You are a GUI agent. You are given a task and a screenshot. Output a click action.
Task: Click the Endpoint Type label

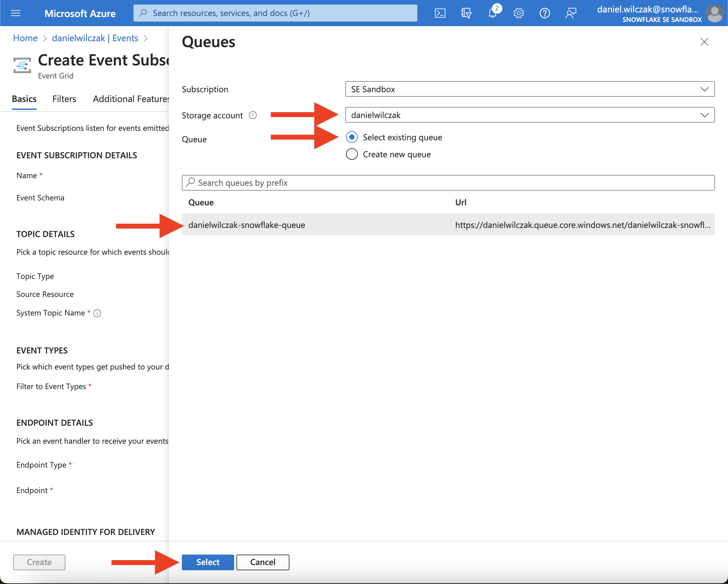pos(41,465)
